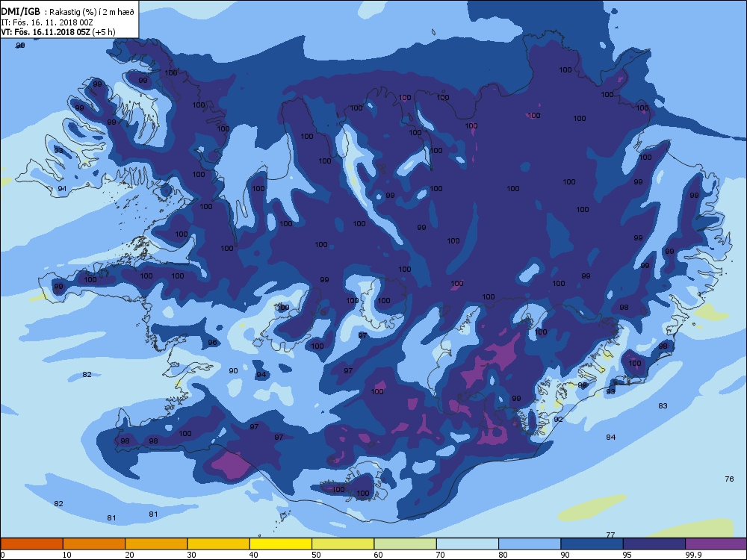Click the '80' legend tick label
Image resolution: width=747 pixels, height=560 pixels.
click(503, 555)
